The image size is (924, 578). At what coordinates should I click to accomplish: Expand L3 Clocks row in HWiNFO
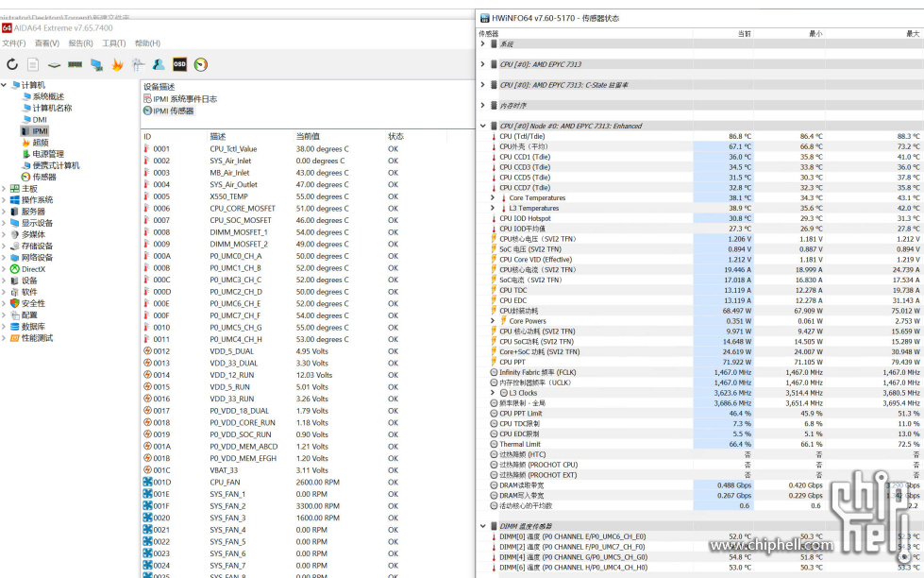[493, 393]
